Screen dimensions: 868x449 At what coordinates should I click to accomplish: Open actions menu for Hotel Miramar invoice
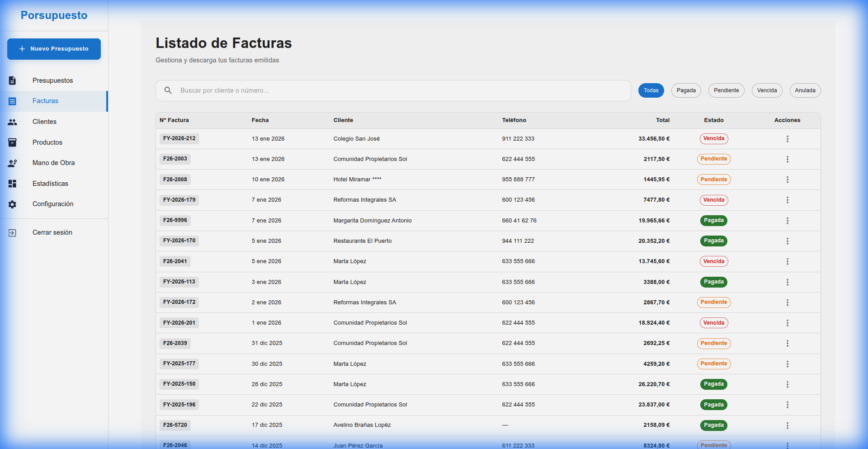tap(787, 180)
